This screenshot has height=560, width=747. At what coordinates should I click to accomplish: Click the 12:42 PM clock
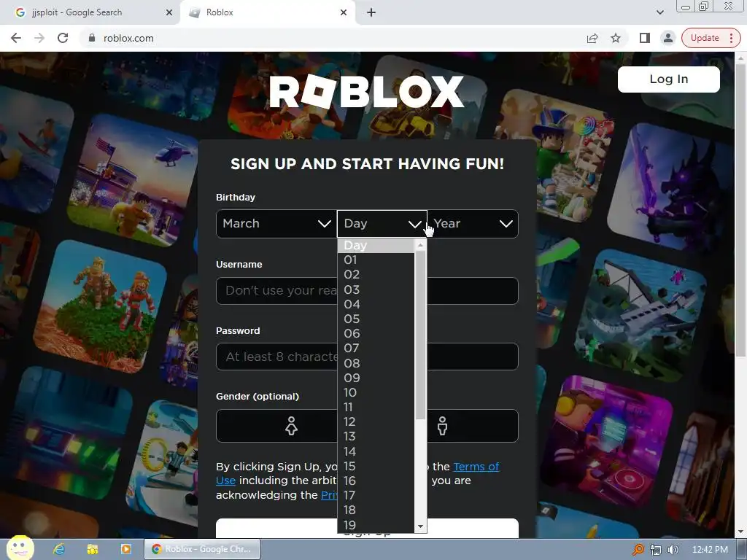(x=710, y=550)
